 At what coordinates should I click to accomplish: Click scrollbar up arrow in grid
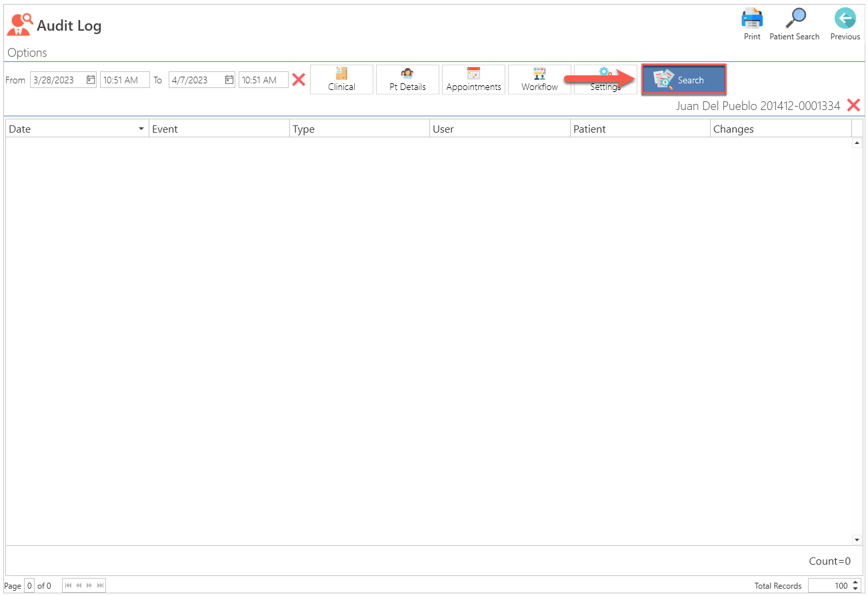point(857,143)
